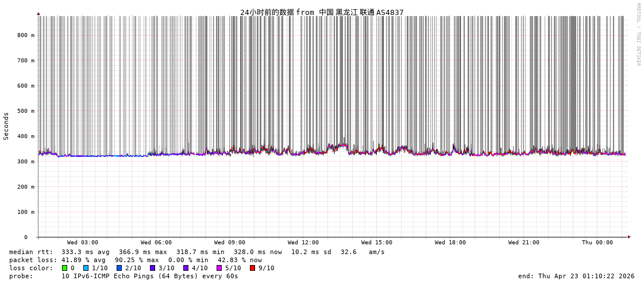
Task: Select the Wed 03:00 time label
Action: point(83,243)
